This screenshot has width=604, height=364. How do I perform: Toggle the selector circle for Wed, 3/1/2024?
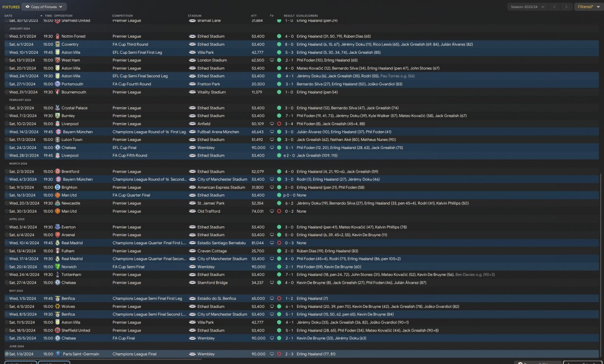(7, 36)
